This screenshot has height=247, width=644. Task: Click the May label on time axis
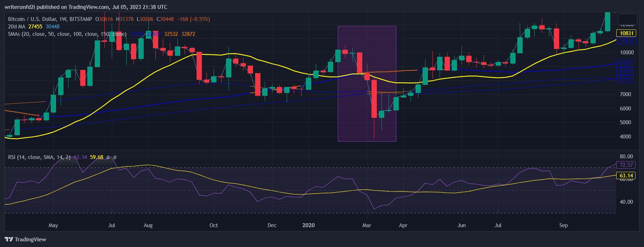point(53,225)
